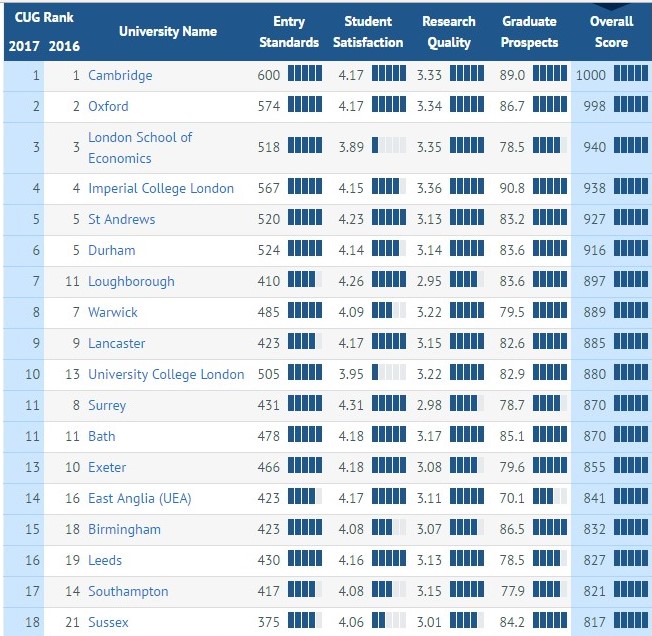The width and height of the screenshot is (652, 636).
Task: Click Loughborough research quality 2.95
Action: [429, 281]
